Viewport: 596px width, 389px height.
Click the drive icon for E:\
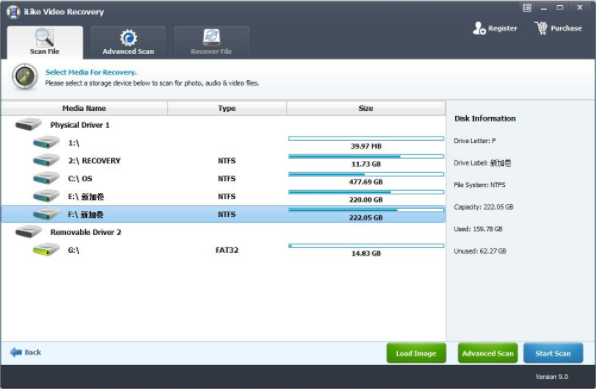point(46,196)
